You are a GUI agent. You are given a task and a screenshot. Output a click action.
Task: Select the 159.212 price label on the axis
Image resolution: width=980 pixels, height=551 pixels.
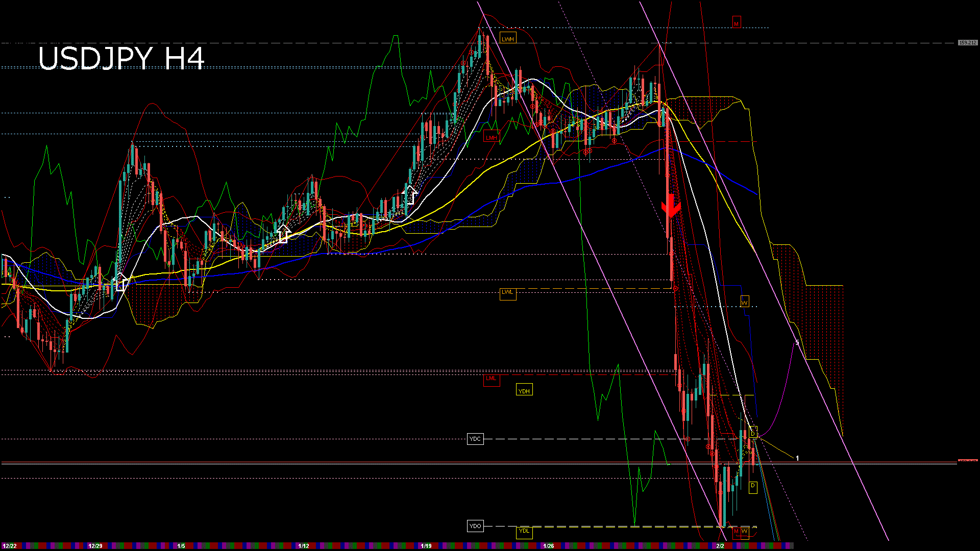point(968,43)
